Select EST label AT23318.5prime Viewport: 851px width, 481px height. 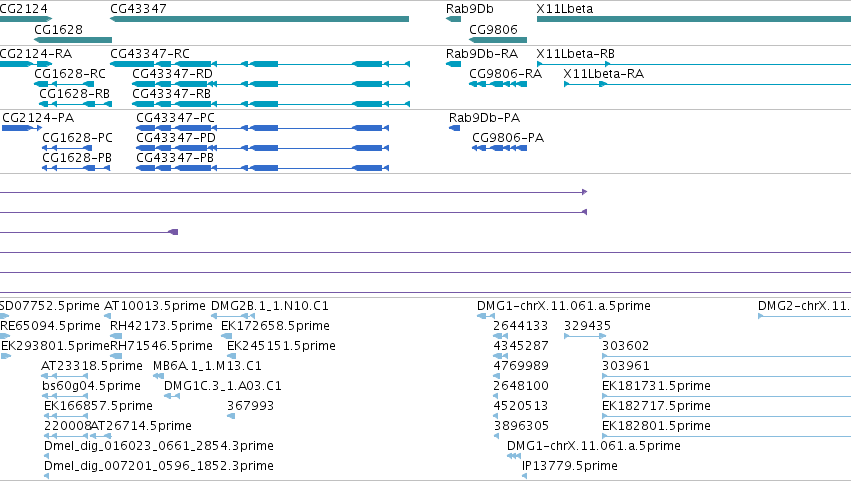(x=92, y=366)
